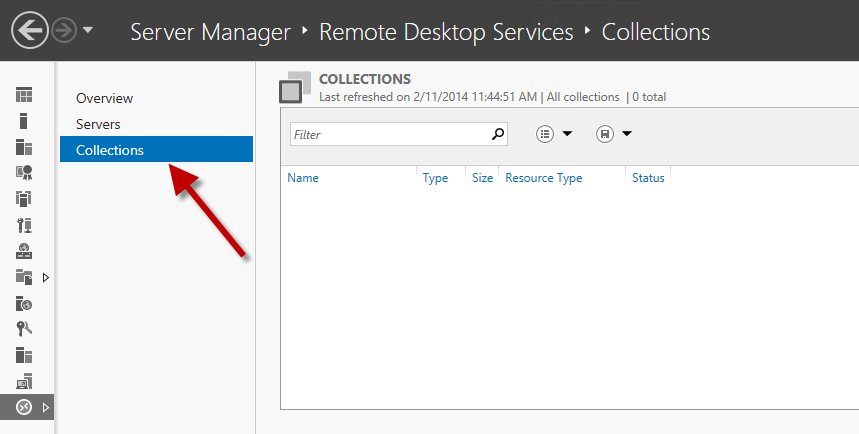
Task: Open the saved queries disk dropdown
Action: (x=614, y=134)
